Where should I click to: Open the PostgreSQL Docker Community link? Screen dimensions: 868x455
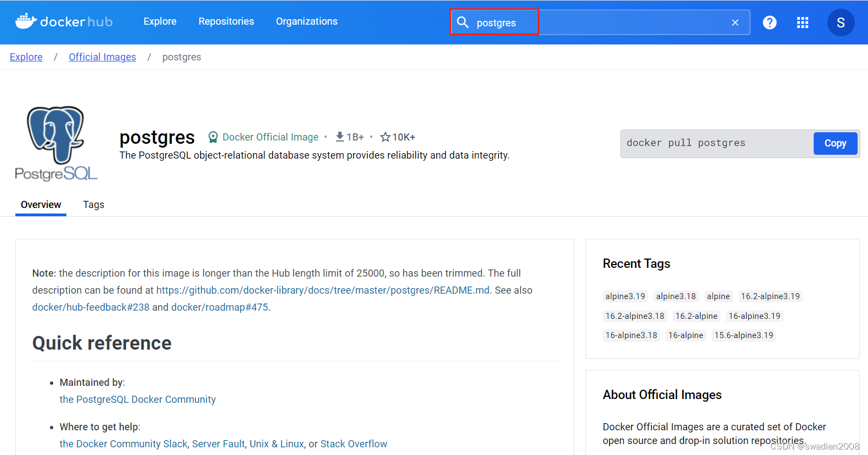pos(137,400)
